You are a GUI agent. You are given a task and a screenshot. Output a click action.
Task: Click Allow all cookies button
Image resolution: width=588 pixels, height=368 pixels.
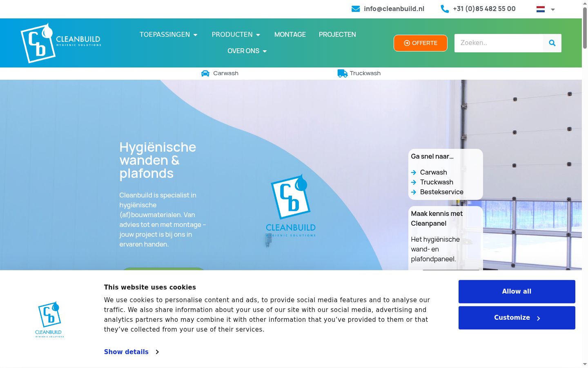(517, 292)
